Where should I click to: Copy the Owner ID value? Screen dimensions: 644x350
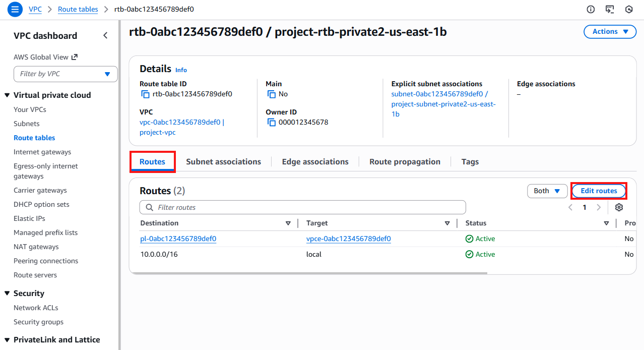point(272,122)
